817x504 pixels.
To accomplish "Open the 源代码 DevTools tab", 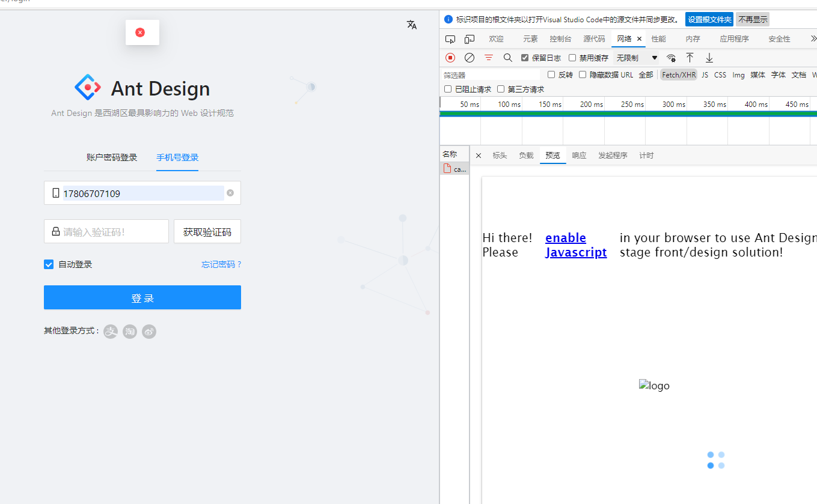I will [594, 39].
